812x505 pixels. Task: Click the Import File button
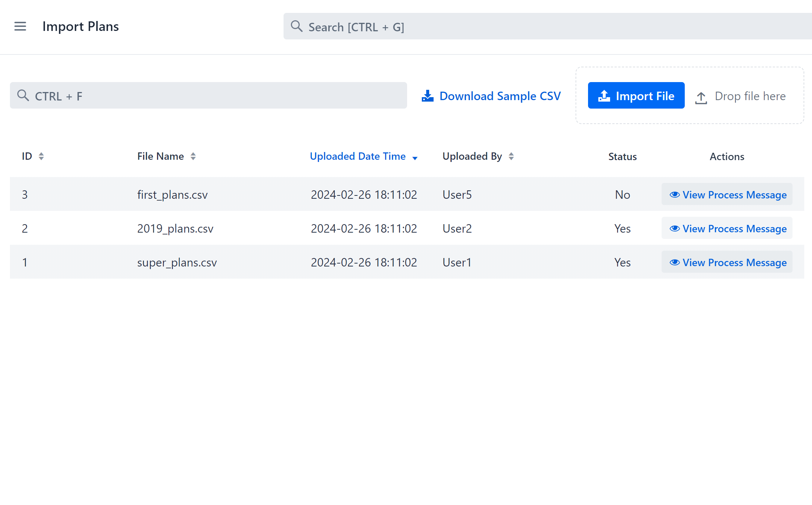pyautogui.click(x=636, y=95)
